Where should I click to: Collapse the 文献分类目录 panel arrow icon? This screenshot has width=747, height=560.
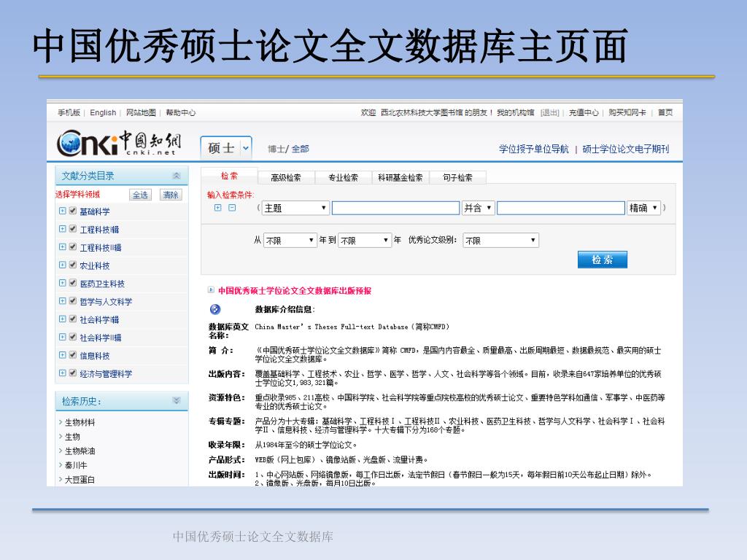pos(177,176)
